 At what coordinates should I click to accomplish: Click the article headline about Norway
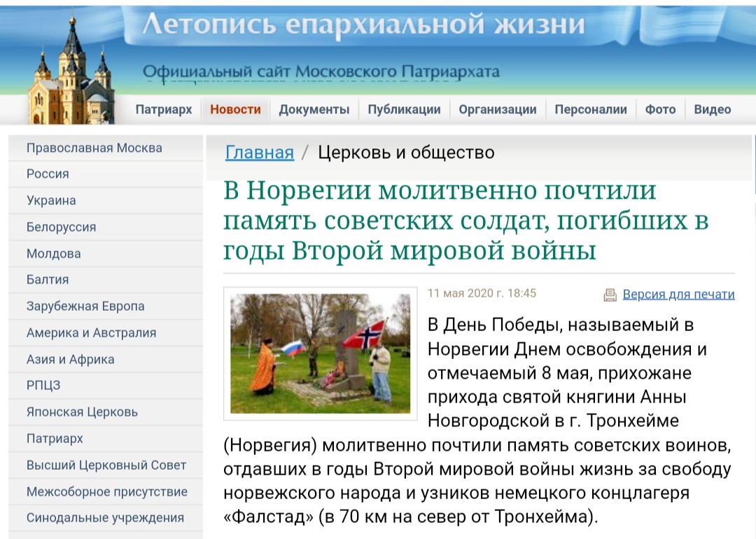465,220
